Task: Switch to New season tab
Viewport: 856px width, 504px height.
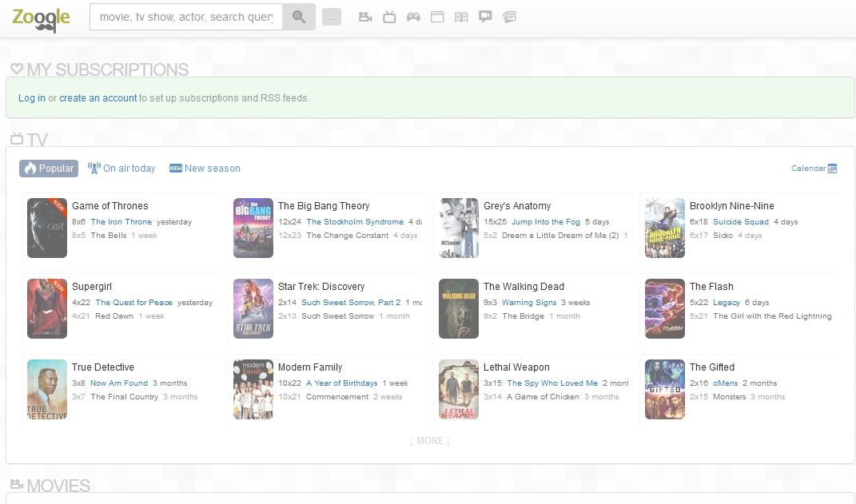Action: pos(205,169)
